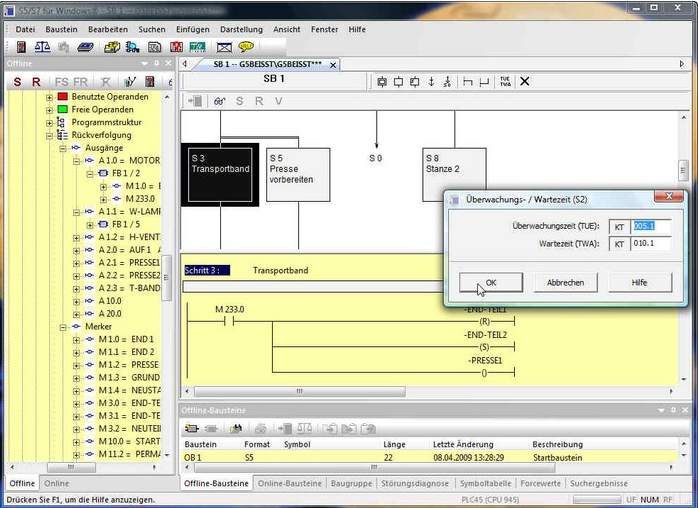Select the S 8 Stanze 2 step
The width and height of the screenshot is (698, 508).
coord(454,175)
